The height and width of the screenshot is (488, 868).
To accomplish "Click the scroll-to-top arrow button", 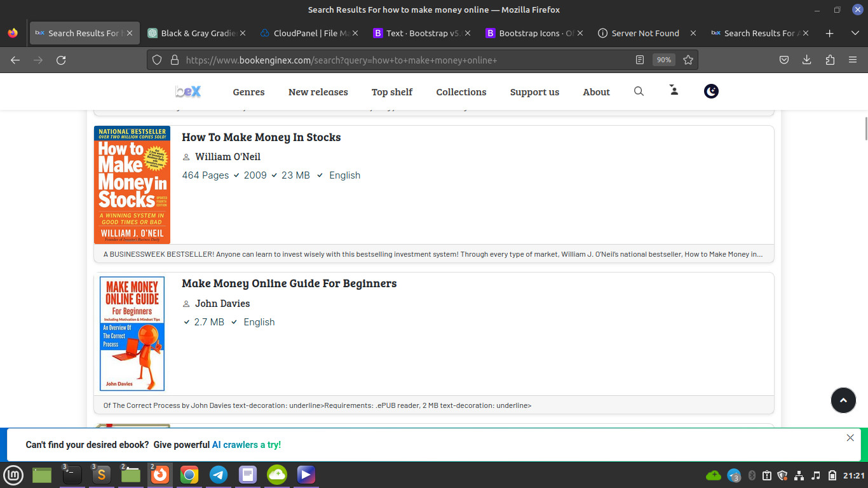I will coord(843,400).
